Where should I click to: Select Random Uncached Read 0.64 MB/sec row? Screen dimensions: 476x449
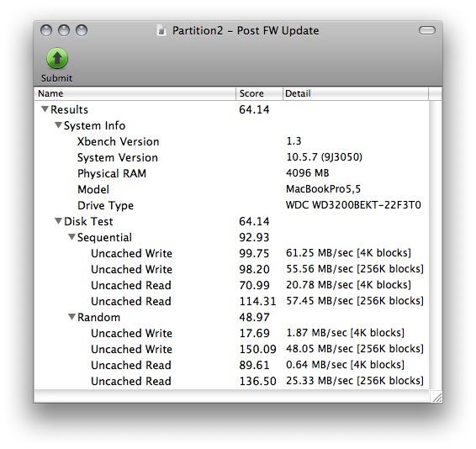(231, 365)
